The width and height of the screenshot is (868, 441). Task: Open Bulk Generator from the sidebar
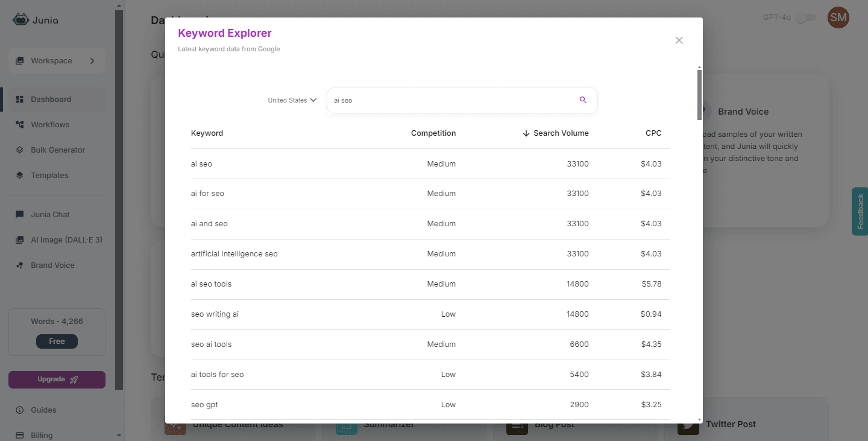57,150
